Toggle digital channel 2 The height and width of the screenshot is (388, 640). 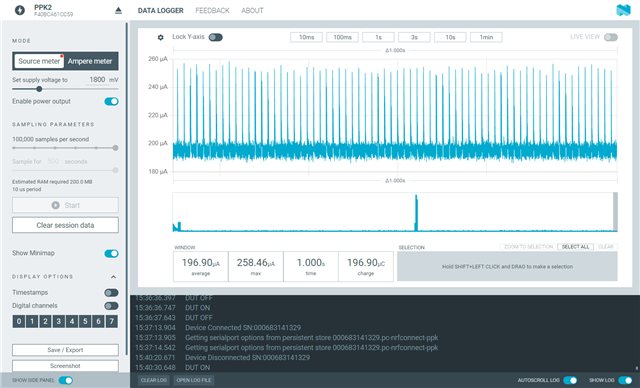click(x=45, y=321)
